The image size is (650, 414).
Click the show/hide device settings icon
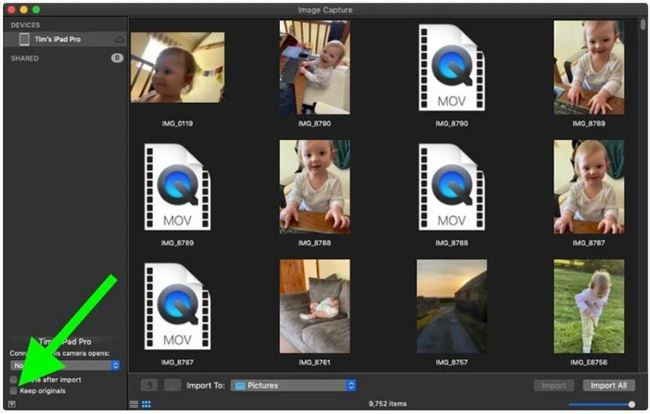12,403
